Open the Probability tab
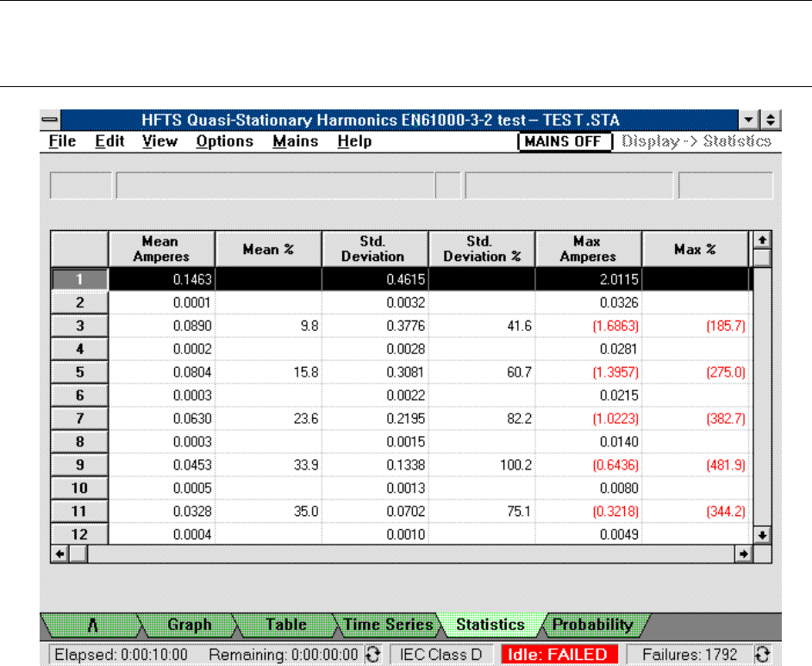 [x=592, y=625]
